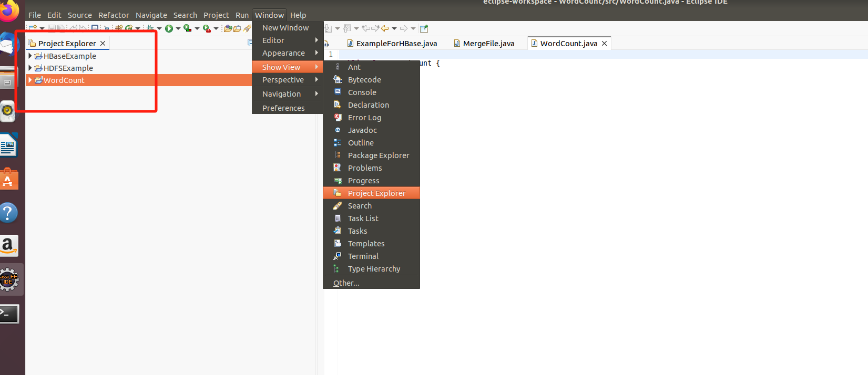Open the Editor submenu
The width and height of the screenshot is (868, 375).
pos(288,40)
